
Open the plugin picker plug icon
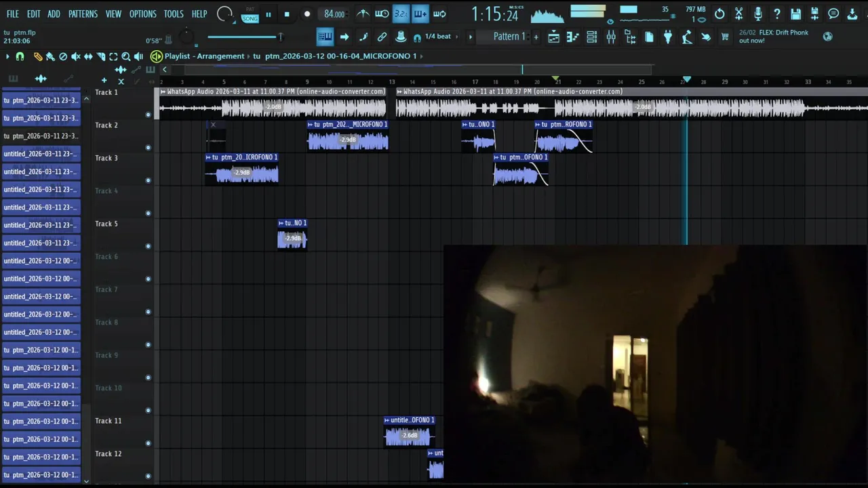click(x=668, y=37)
